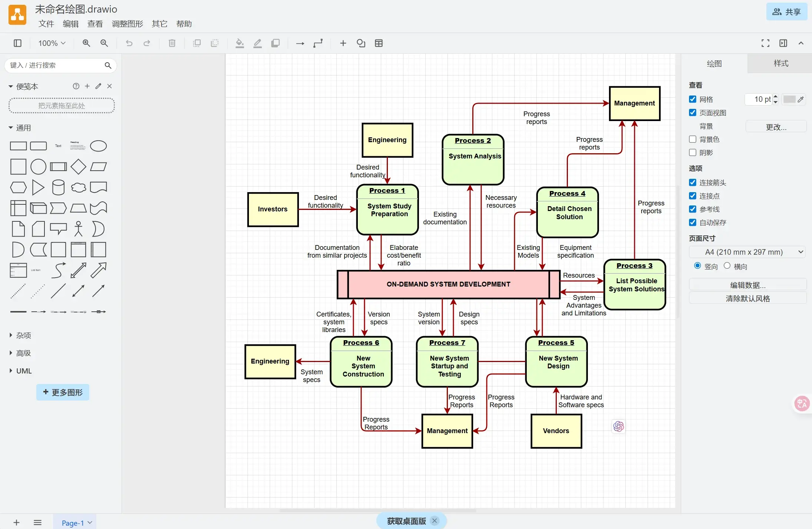Click the zoom in magnifier icon
Viewport: 812px width, 529px height.
tap(86, 43)
